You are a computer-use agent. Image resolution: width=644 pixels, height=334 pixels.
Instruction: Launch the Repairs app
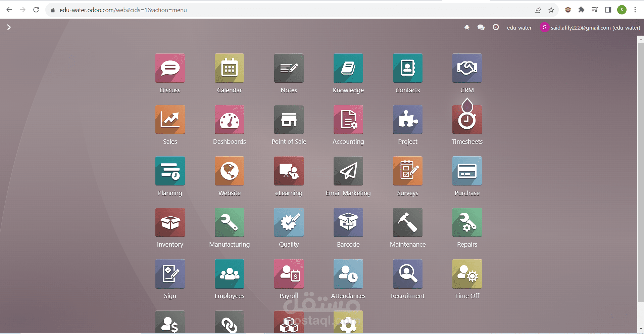tap(467, 222)
